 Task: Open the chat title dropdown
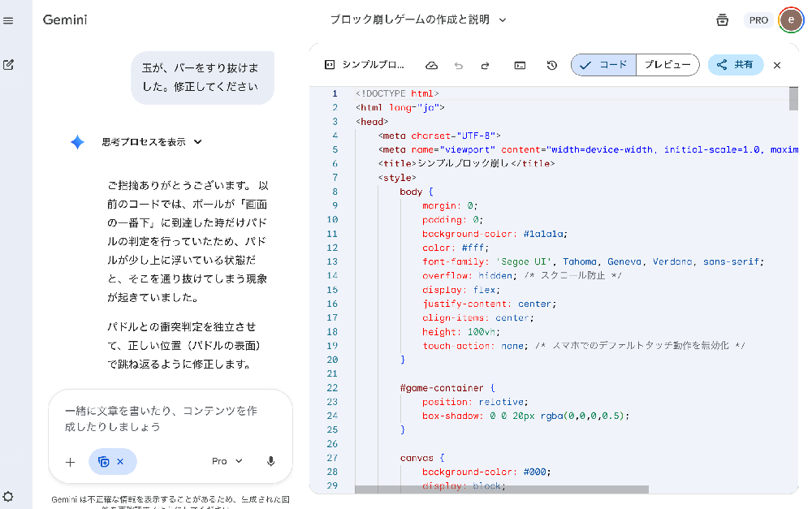tap(501, 19)
